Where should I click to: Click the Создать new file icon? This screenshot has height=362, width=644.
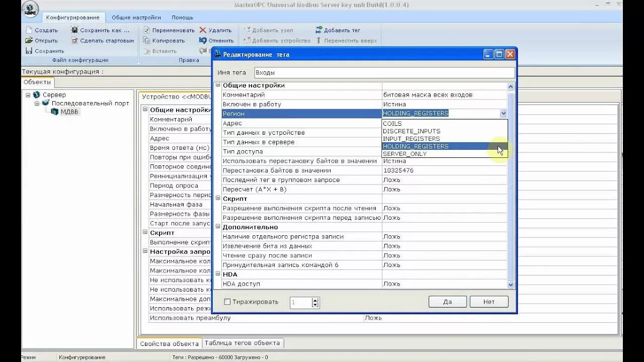29,30
